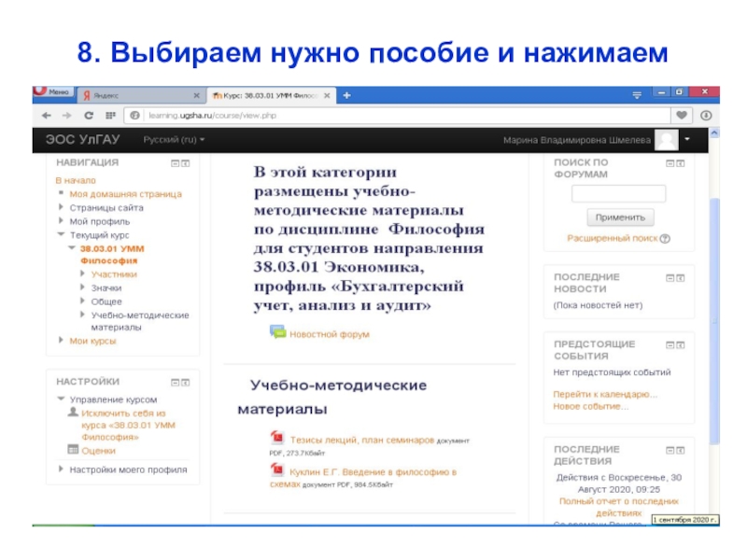Click the browser reload page icon
The width and height of the screenshot is (747, 560).
pos(89,115)
